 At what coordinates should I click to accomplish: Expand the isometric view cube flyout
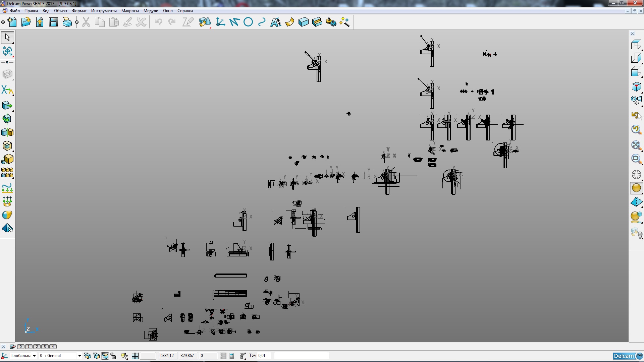tap(636, 87)
